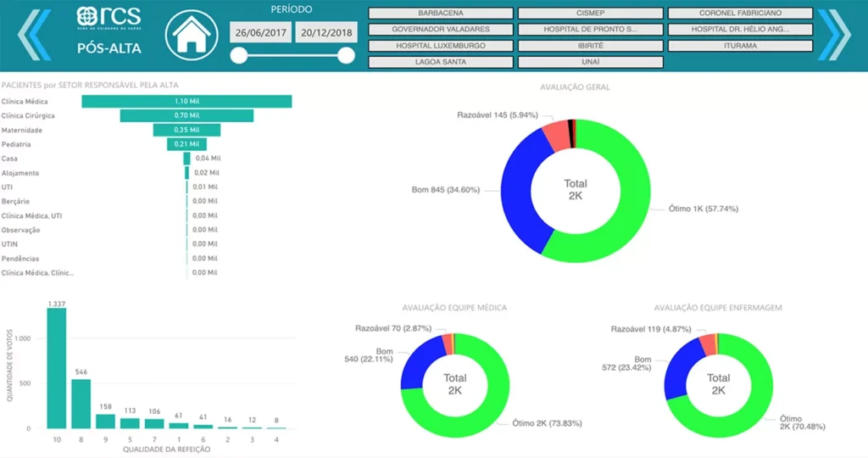Click the bar for meal rating 10
This screenshot has width=868, height=458.
(57, 367)
